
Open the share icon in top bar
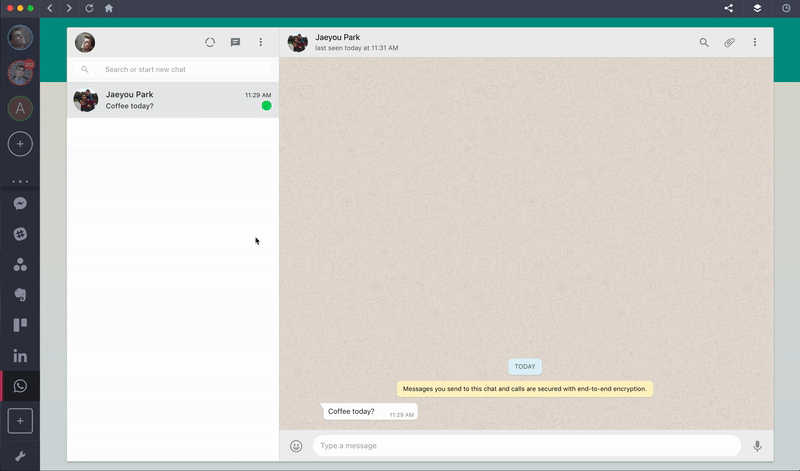[729, 8]
